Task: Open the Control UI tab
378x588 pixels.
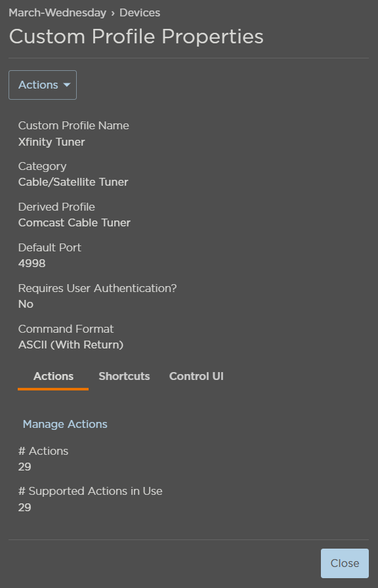Action: click(196, 376)
